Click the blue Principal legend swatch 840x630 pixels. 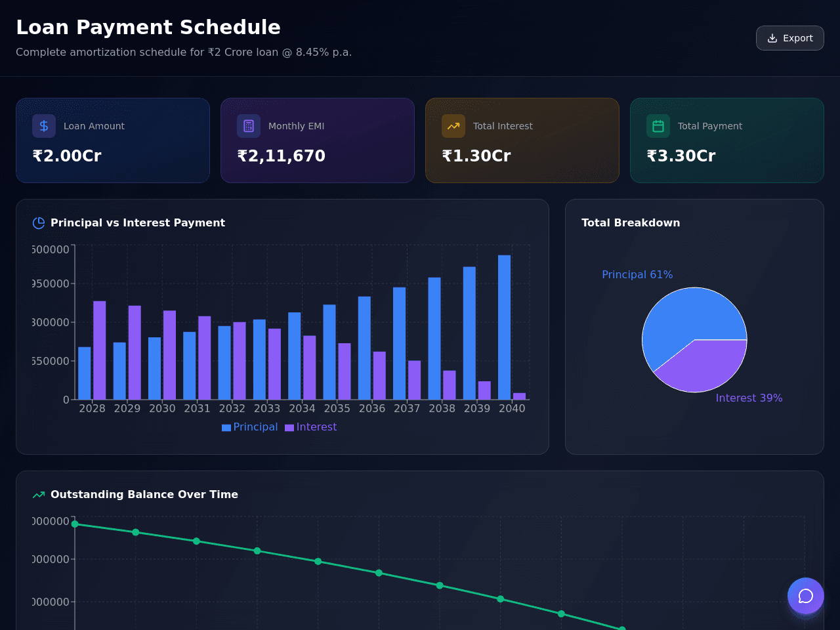point(226,428)
